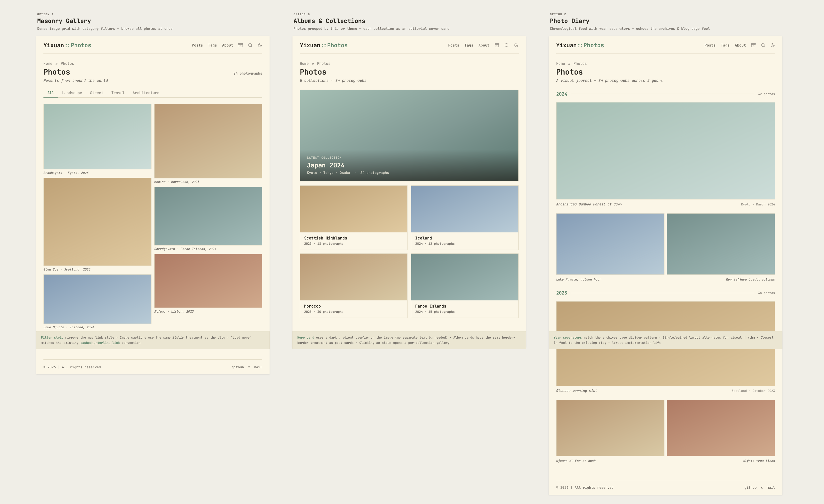Click search icon in Option B header
The width and height of the screenshot is (824, 504).
tap(507, 45)
